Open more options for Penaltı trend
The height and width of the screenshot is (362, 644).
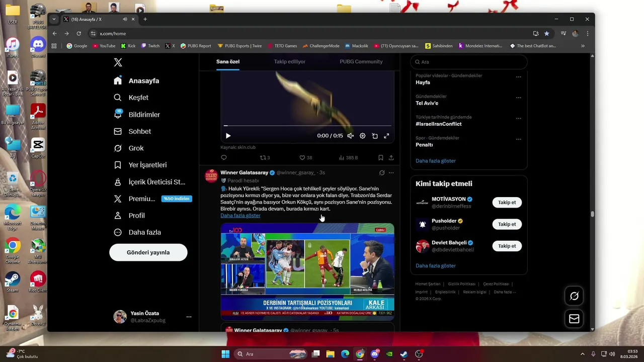pos(518,139)
